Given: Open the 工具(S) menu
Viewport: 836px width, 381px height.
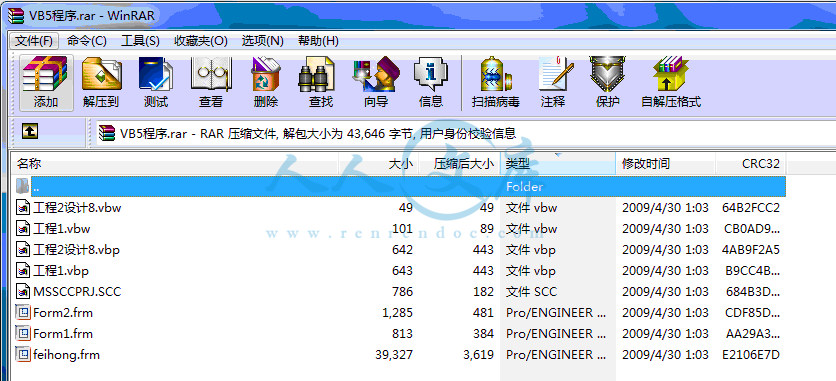Looking at the screenshot, I should [x=140, y=41].
